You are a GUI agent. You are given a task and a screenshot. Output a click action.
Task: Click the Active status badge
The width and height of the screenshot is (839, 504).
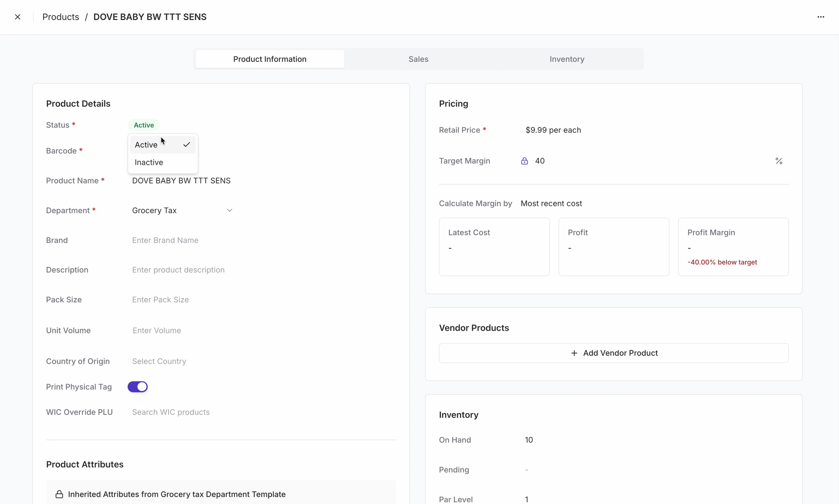click(144, 125)
